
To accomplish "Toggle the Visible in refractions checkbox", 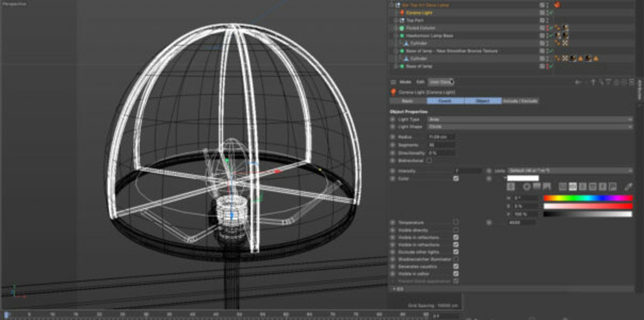I will [456, 245].
